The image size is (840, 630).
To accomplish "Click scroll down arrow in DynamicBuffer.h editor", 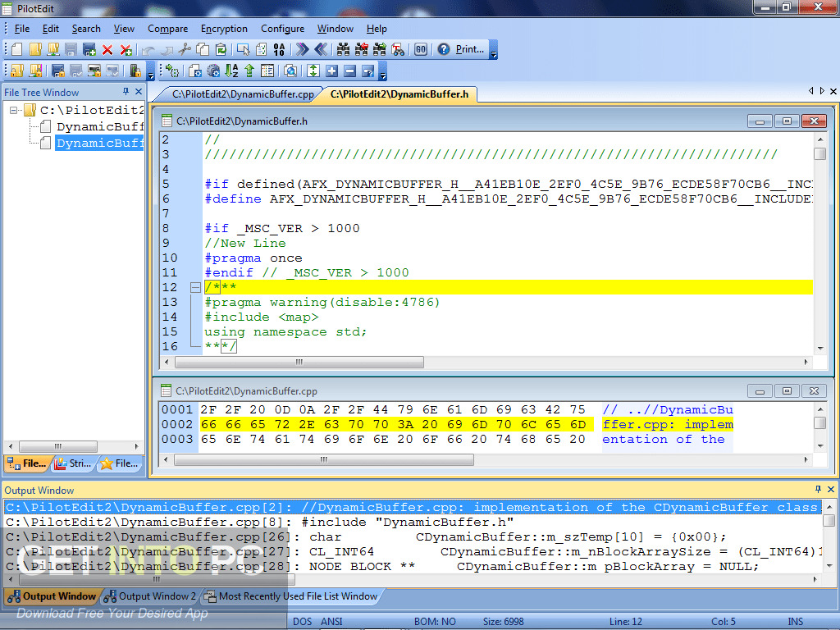I will [x=820, y=349].
